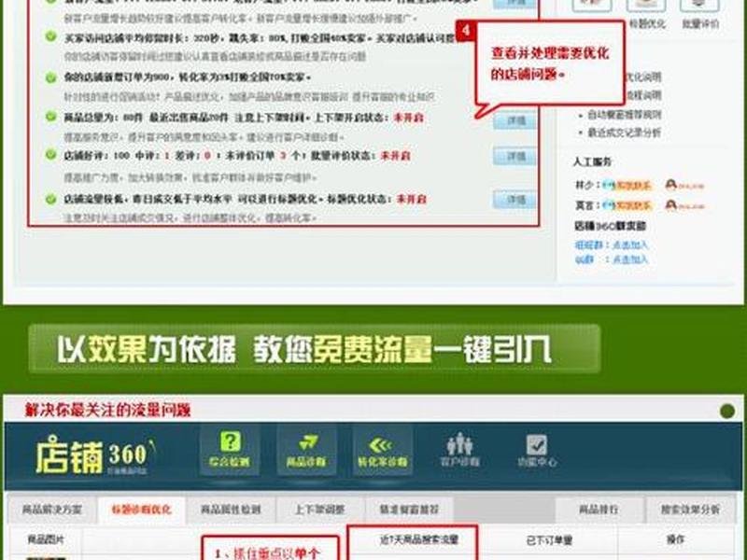Click 点击加入 link for the qq群

(630, 259)
